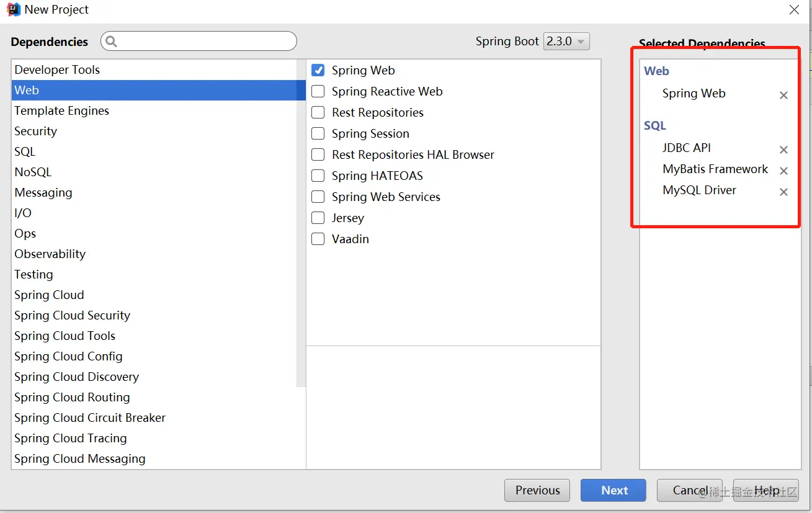
Task: Open the Spring Boot version dropdown
Action: pos(566,42)
